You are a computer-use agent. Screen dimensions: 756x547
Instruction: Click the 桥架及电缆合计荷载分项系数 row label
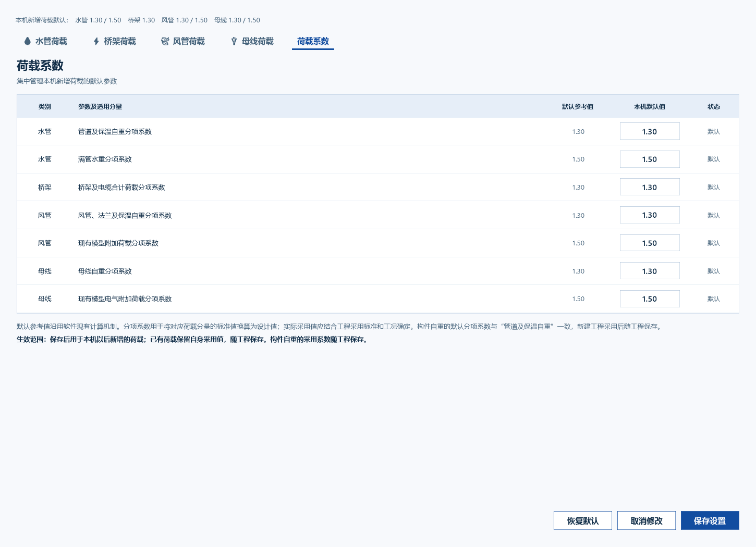point(121,188)
